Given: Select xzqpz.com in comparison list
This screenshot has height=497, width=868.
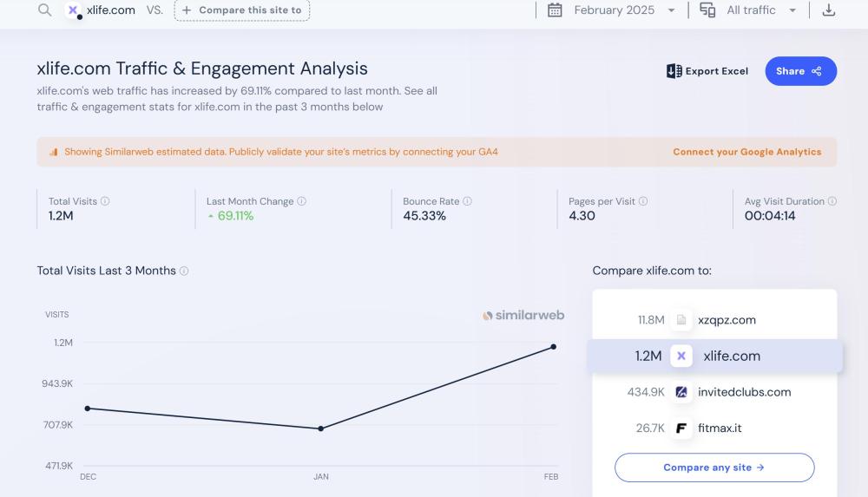Looking at the screenshot, I should pos(726,320).
